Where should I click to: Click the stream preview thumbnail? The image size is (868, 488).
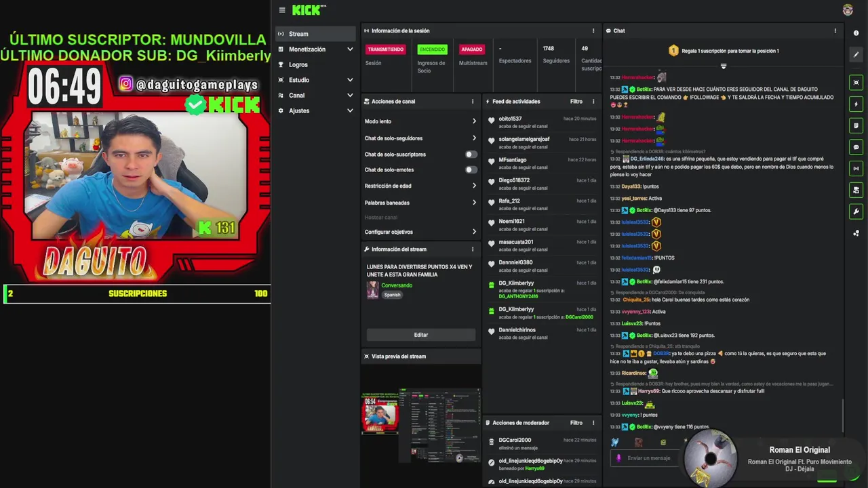[421, 426]
